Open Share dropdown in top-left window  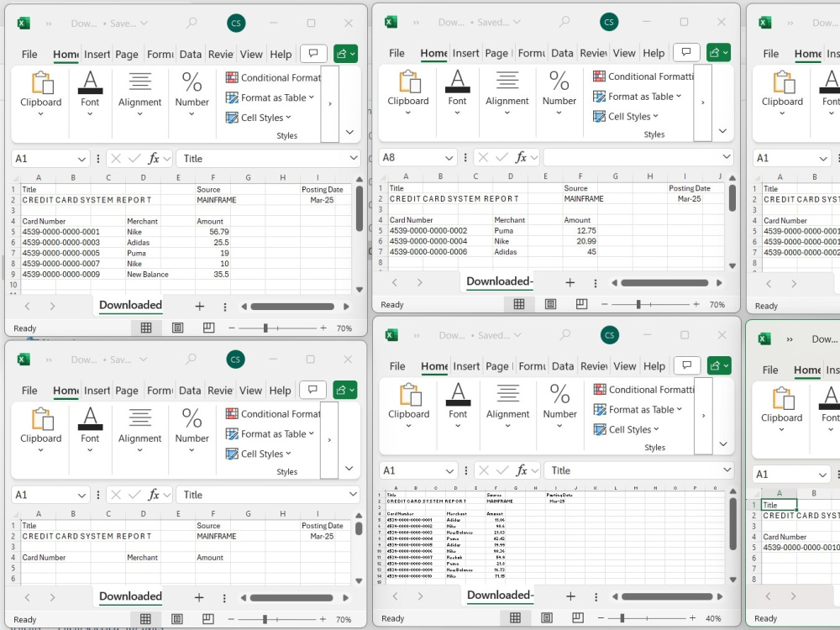pyautogui.click(x=353, y=54)
